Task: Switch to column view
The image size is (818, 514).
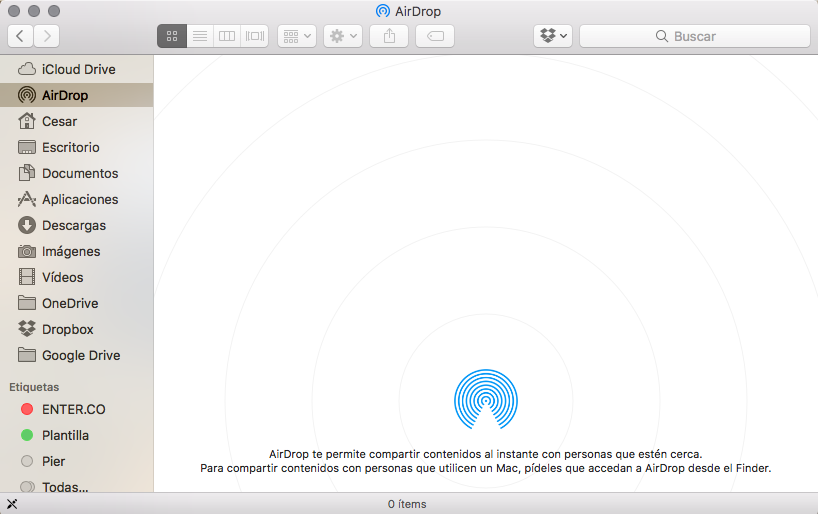Action: 227,36
